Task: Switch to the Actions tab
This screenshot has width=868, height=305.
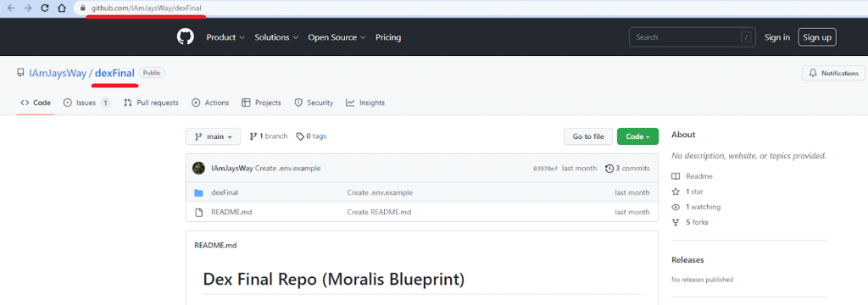Action: click(x=210, y=103)
